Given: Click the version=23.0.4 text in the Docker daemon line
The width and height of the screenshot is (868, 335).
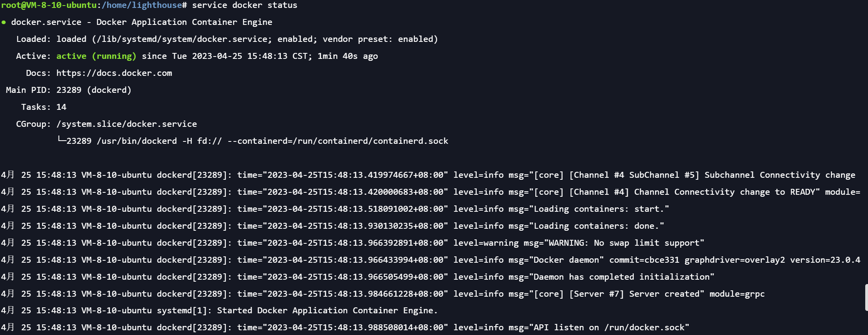Looking at the screenshot, I should tap(825, 260).
